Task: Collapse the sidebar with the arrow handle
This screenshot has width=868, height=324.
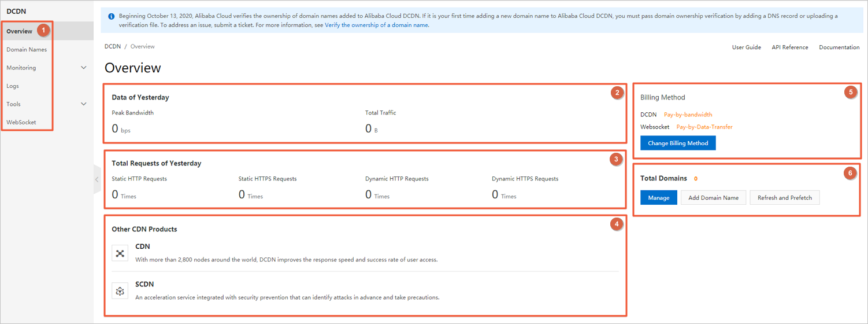Action: [x=97, y=180]
